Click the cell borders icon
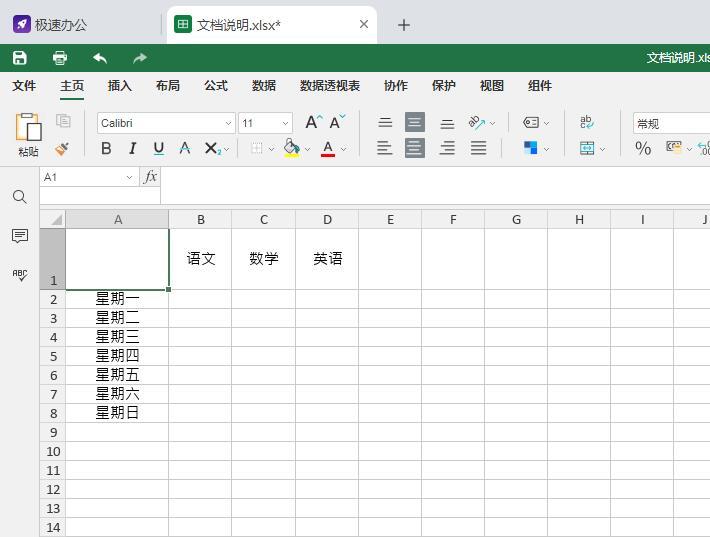710x537 pixels. click(x=257, y=148)
